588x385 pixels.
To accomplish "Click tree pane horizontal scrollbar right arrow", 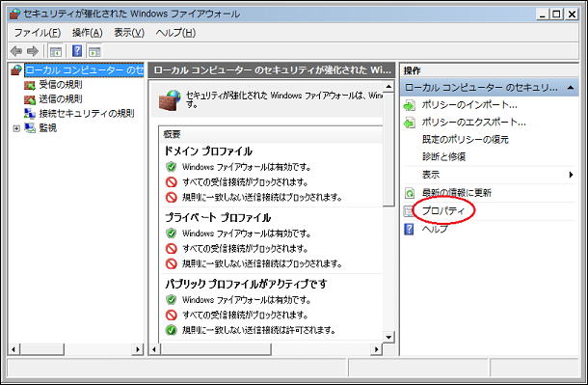I will point(138,349).
